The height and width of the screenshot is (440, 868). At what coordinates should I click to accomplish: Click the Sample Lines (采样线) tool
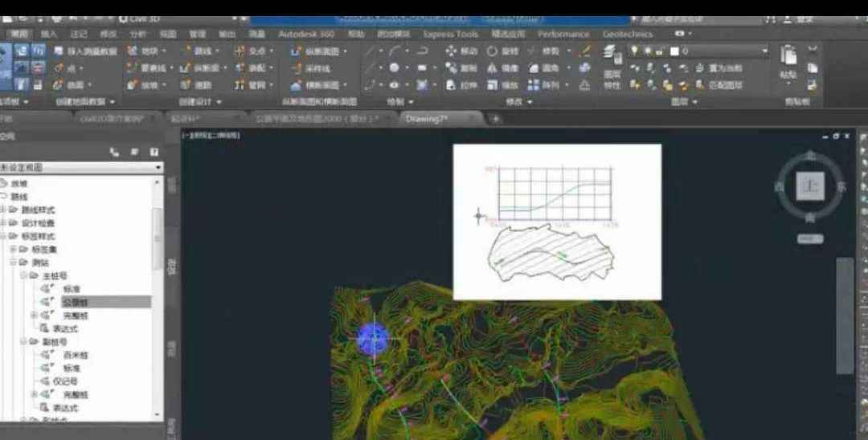pos(310,68)
